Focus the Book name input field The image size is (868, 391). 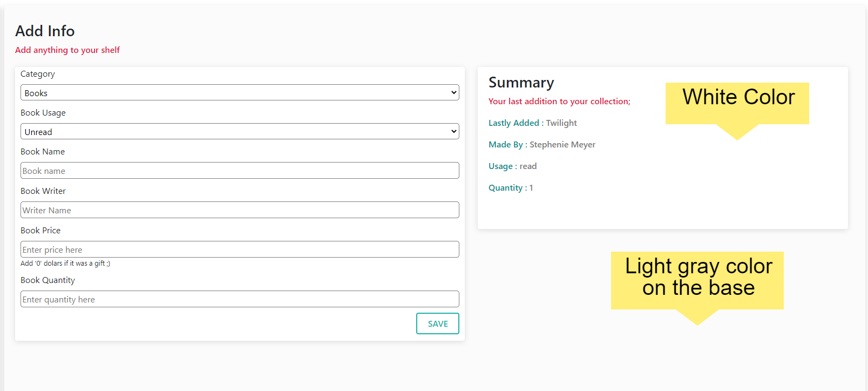coord(240,171)
